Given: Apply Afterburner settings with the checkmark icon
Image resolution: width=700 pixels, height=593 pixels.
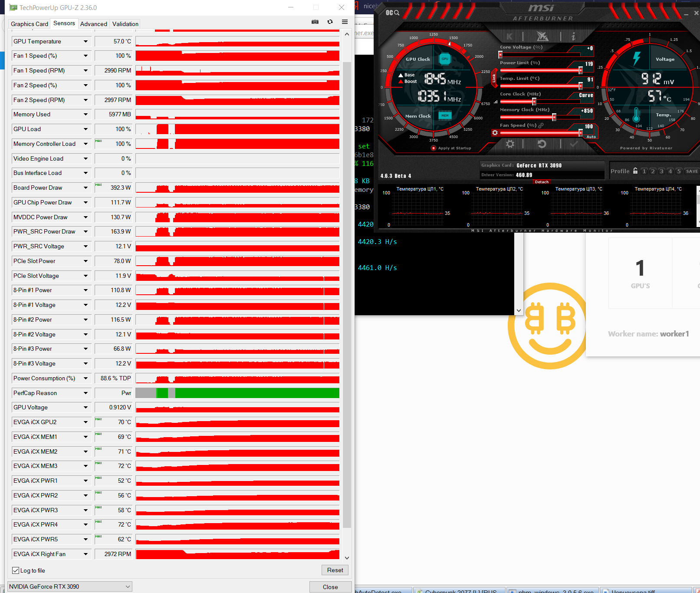Looking at the screenshot, I should (x=574, y=144).
